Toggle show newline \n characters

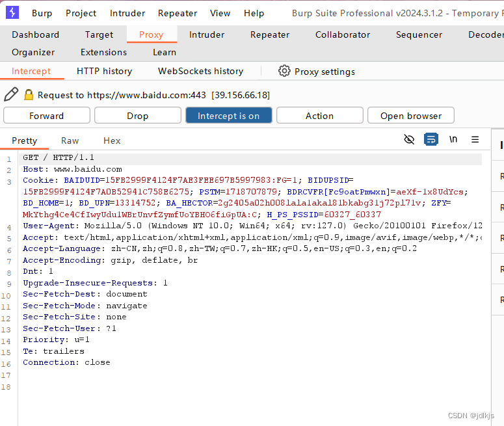click(453, 139)
